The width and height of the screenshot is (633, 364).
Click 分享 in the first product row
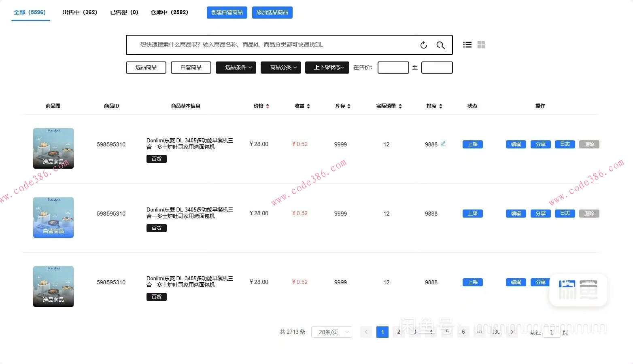pyautogui.click(x=541, y=144)
